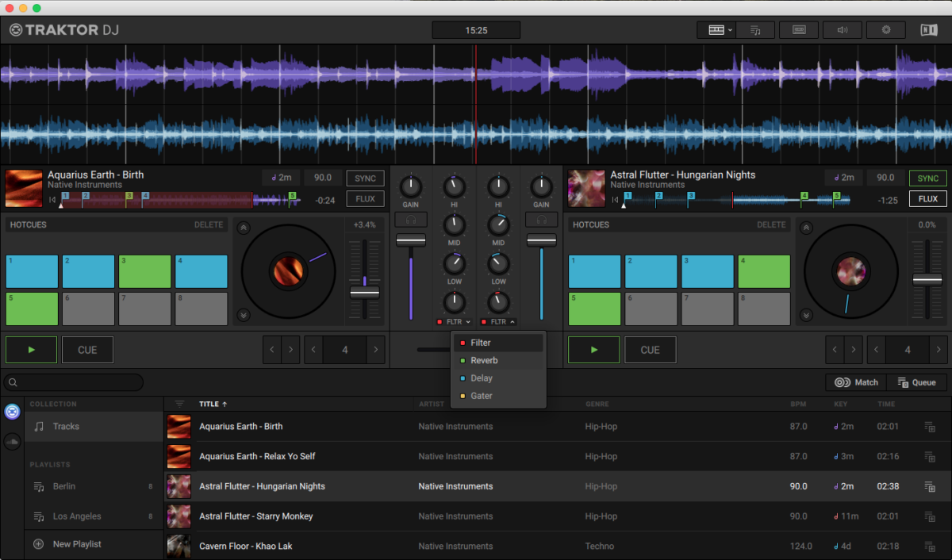Toggle the right deck headphone cue
The image size is (952, 560).
point(542,220)
